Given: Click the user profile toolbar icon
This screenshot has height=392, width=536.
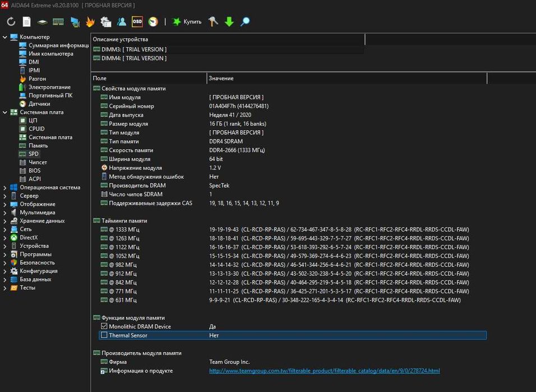Looking at the screenshot, I should tap(121, 22).
